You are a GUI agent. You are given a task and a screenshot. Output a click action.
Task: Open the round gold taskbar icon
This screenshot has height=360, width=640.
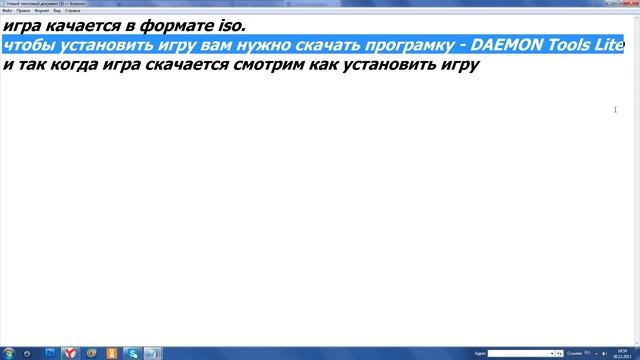91,353
